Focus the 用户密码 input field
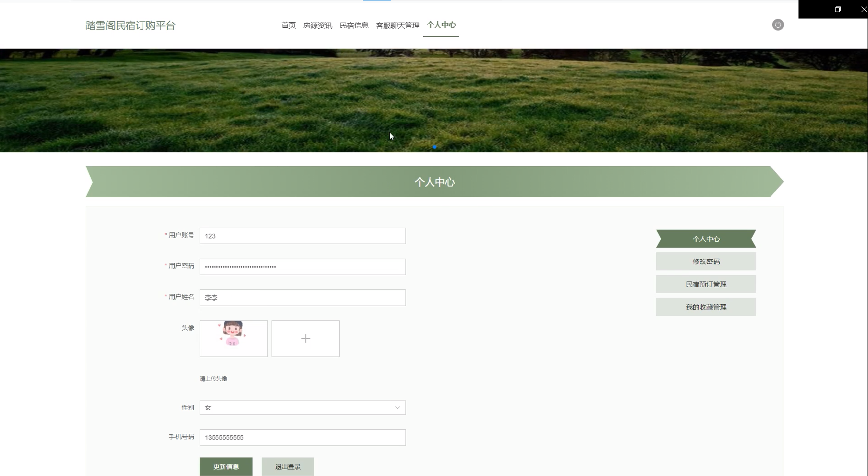Image resolution: width=868 pixels, height=476 pixels. [x=303, y=267]
